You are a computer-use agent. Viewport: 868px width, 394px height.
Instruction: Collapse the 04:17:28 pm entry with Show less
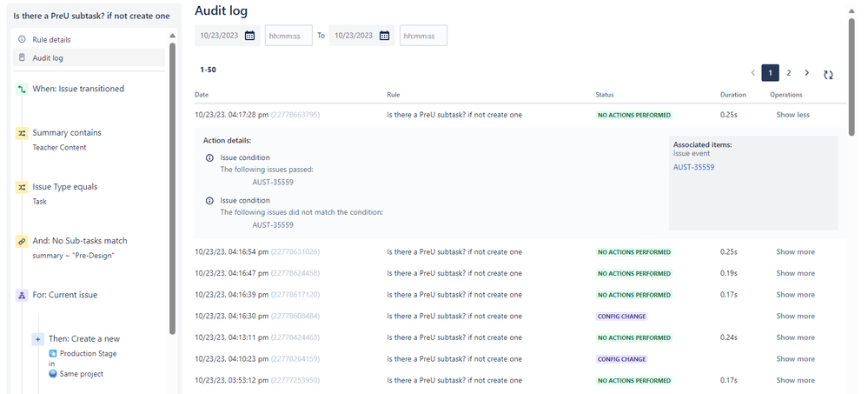pos(792,116)
